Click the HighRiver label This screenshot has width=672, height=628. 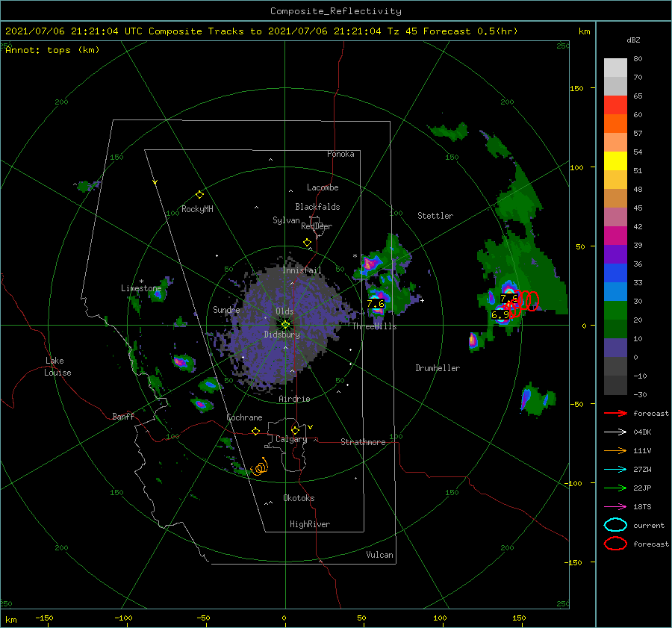pyautogui.click(x=309, y=524)
